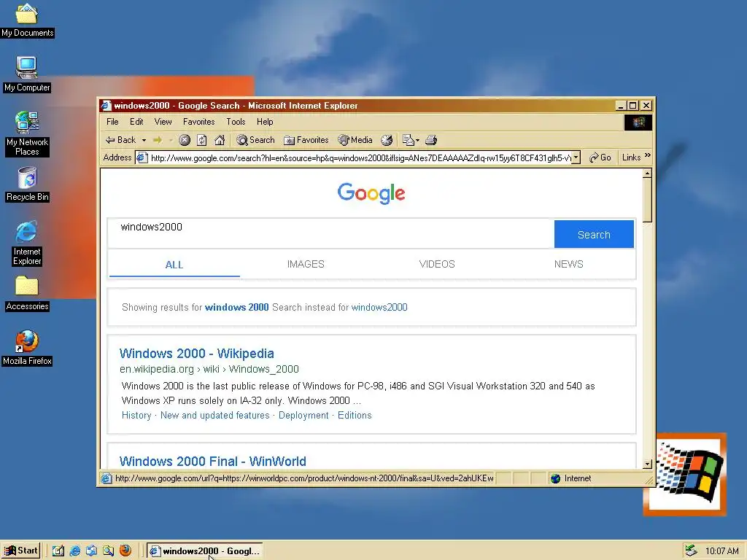Click the Edit page toolbar icon
This screenshot has height=560, width=747.
[409, 140]
